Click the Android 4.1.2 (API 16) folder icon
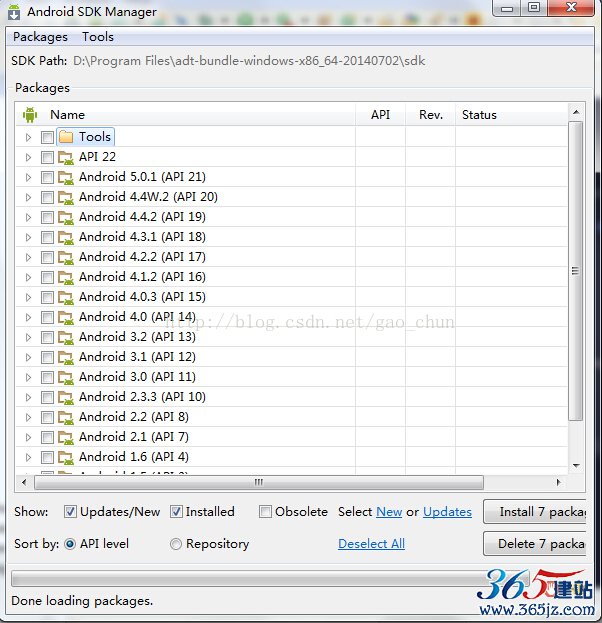The width and height of the screenshot is (602, 623). click(66, 277)
